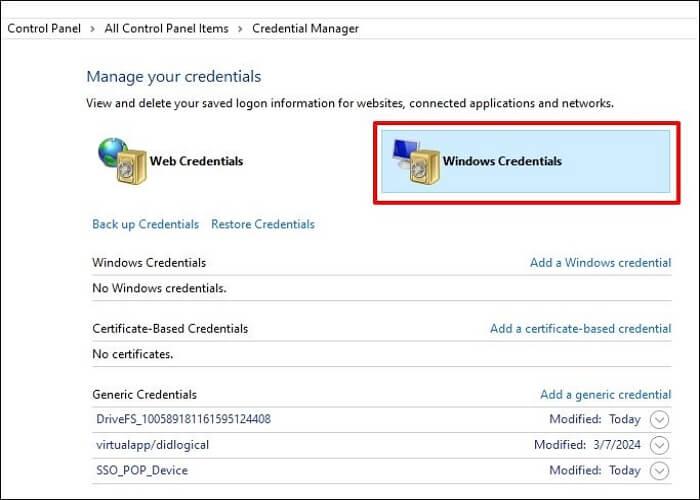Screen dimensions: 700x500
Task: Open the SSO_POP_Device credential name
Action: (x=141, y=470)
